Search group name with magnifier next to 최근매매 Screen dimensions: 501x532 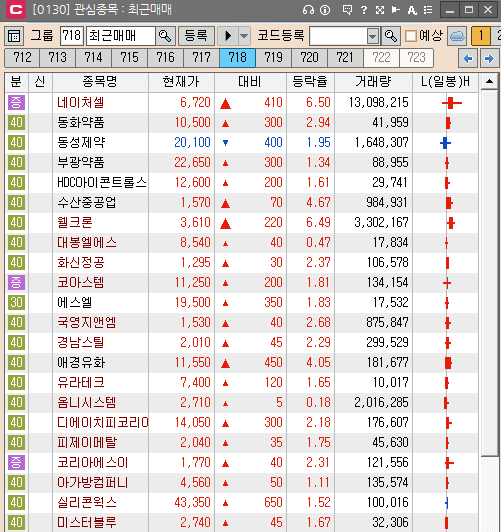[x=165, y=36]
